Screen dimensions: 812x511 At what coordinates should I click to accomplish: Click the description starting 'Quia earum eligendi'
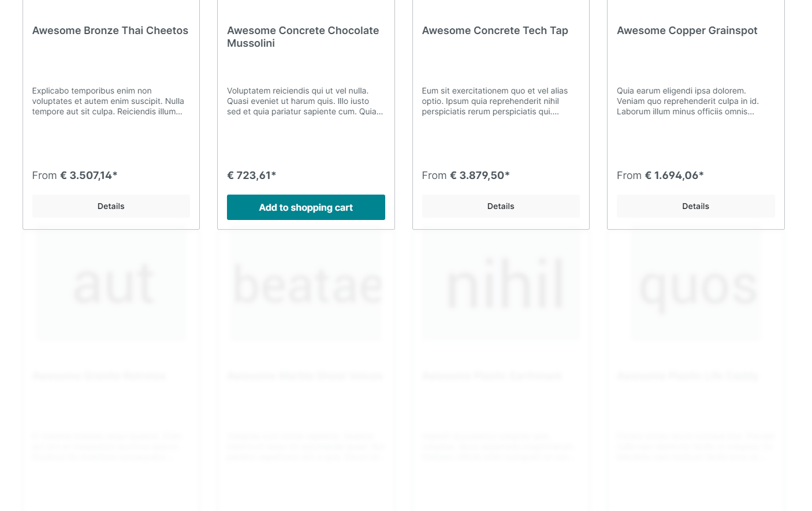point(688,101)
